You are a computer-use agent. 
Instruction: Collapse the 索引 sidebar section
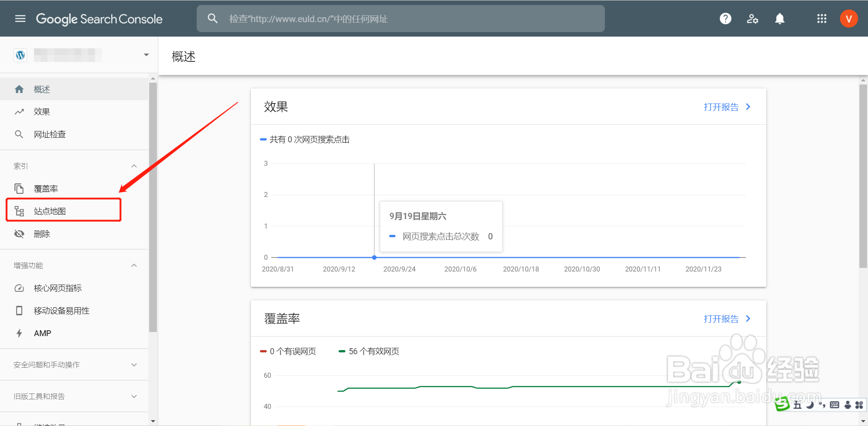click(x=134, y=166)
